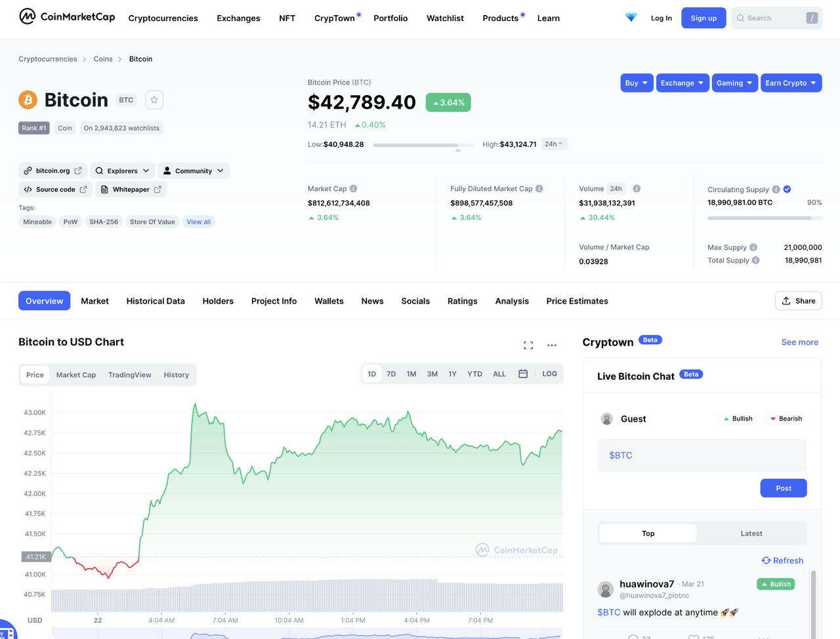The width and height of the screenshot is (840, 639).
Task: Select ALL chart range
Action: click(499, 374)
